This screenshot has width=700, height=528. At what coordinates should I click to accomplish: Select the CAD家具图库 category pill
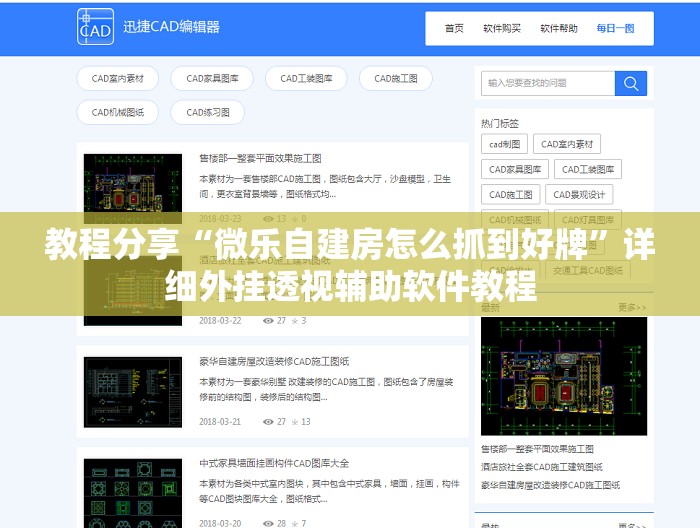[212, 79]
